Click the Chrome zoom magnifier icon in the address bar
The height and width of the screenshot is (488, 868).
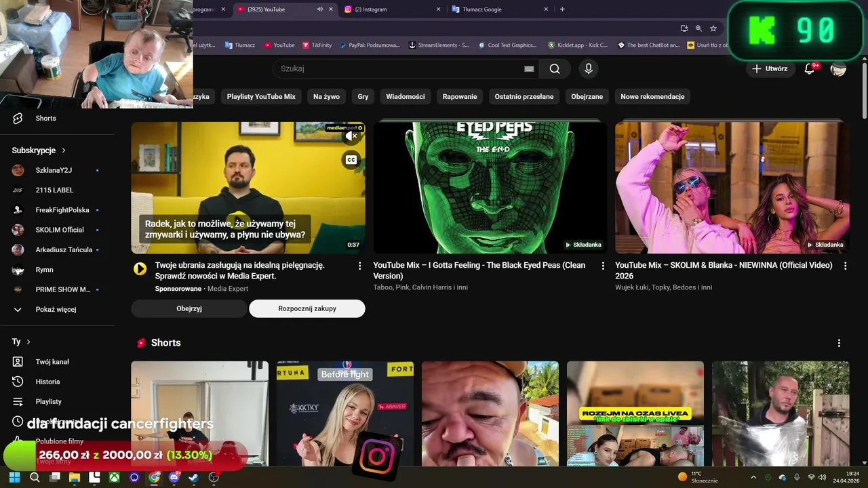698,28
